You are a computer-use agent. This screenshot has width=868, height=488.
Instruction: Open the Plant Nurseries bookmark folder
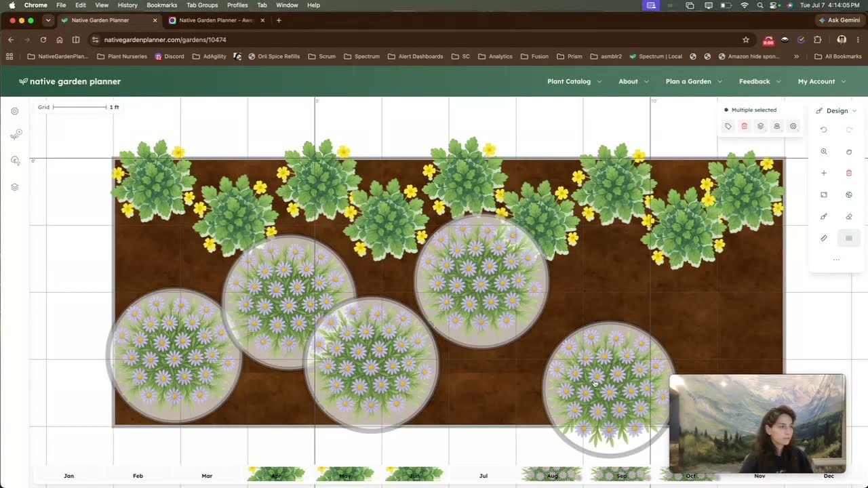coord(122,56)
